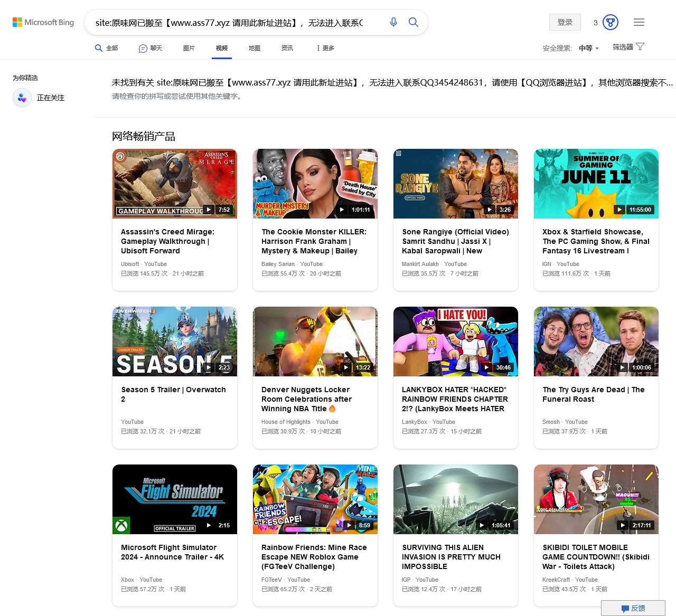The height and width of the screenshot is (616, 676).
Task: Click play icon on 3:26 duration badge
Action: click(x=490, y=210)
